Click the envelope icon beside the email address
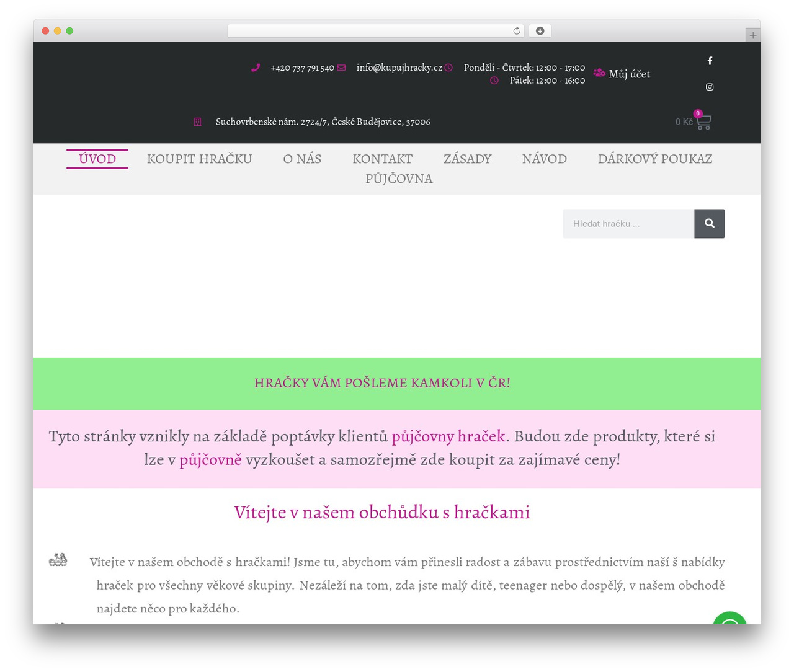 341,68
